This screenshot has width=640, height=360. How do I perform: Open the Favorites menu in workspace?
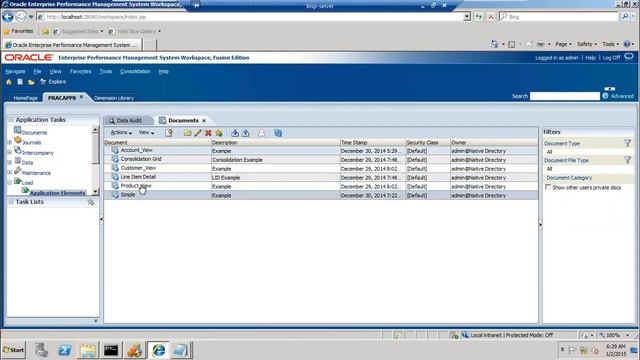80,71
